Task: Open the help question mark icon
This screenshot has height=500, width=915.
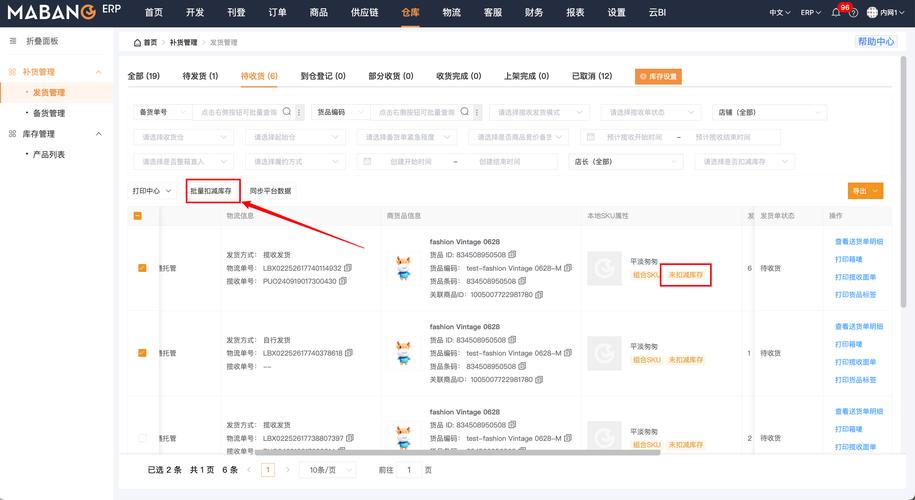Action: (x=854, y=13)
